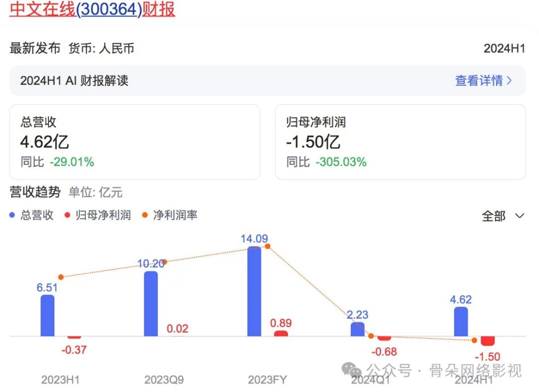Screen dimensions: 539x392
Task: Open the (300364) stock code link
Action: pyautogui.click(x=109, y=9)
